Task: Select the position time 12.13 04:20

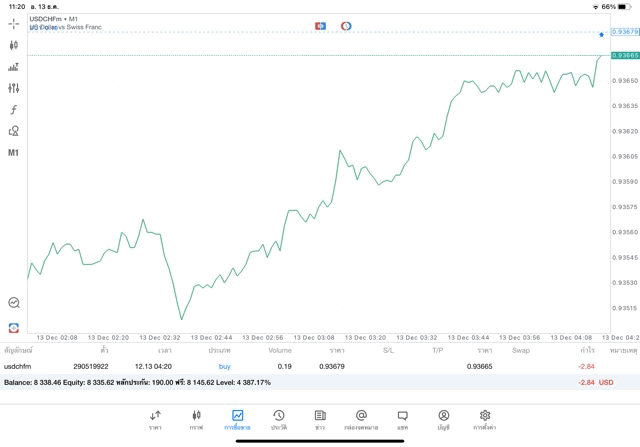Action: tap(153, 367)
